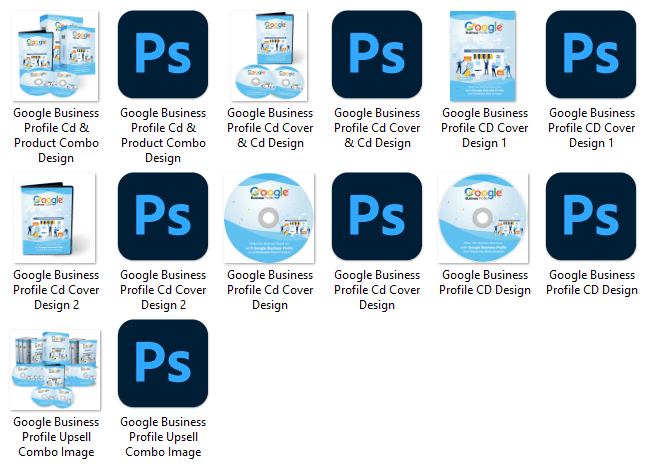Click filename 'Profile CD Design' under disc thumbnail
The height and width of the screenshot is (474, 648).
[485, 282]
